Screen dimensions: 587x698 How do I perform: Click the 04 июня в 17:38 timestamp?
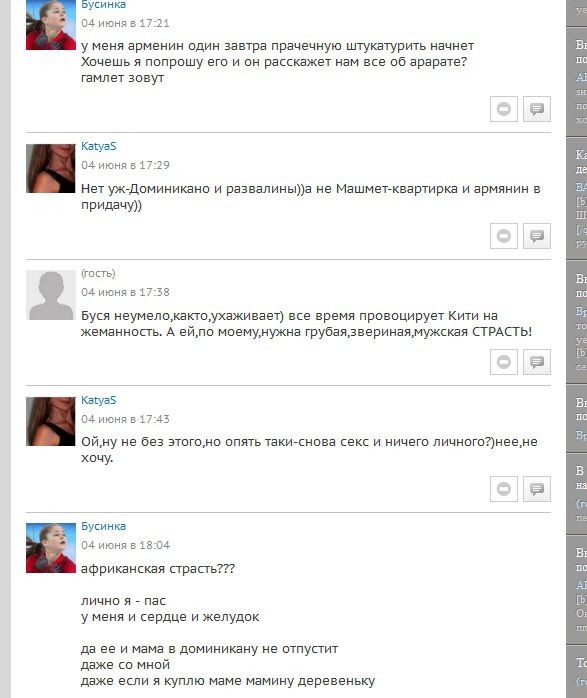125,292
